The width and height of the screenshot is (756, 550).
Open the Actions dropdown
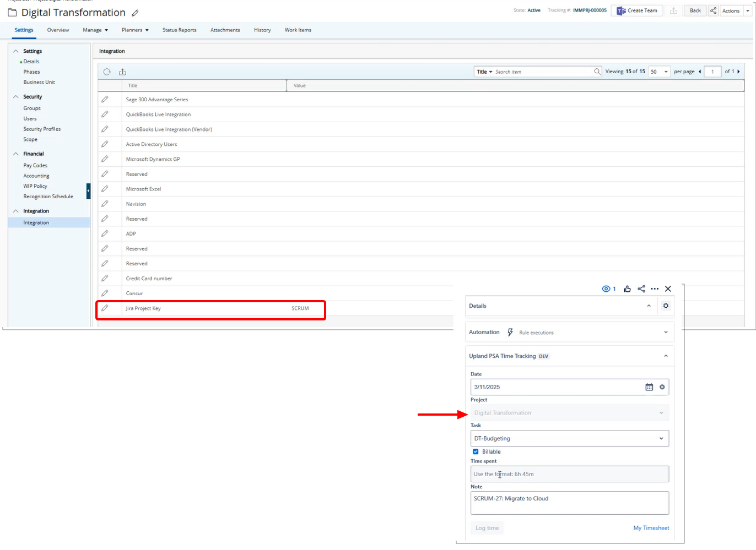[736, 10]
